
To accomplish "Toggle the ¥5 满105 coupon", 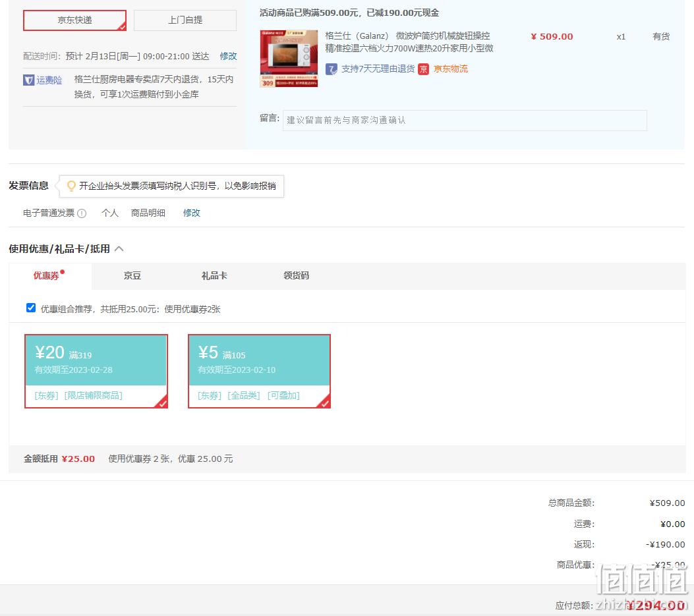I will click(260, 371).
